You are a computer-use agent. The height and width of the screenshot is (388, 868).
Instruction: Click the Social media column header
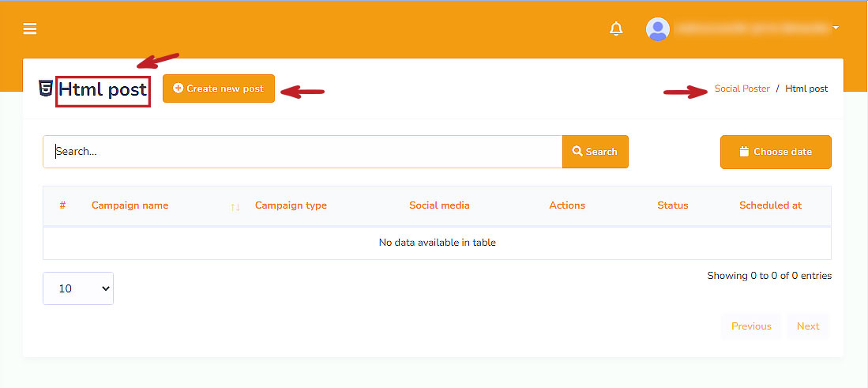point(439,205)
